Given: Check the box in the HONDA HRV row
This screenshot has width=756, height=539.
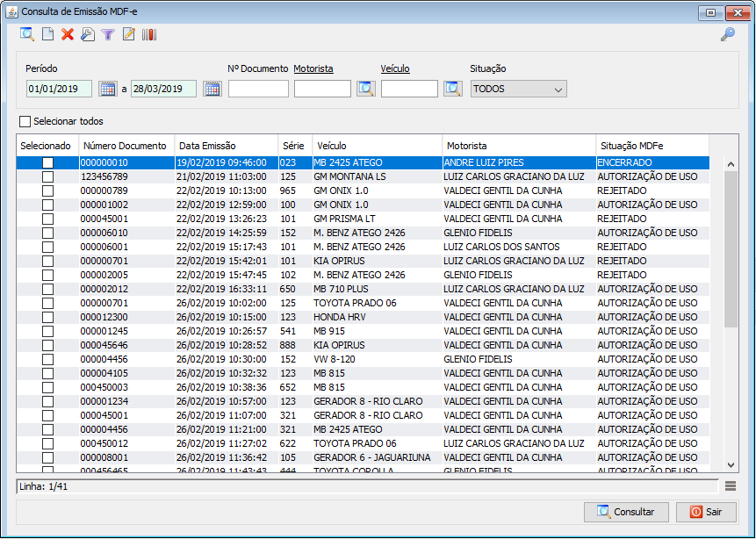Looking at the screenshot, I should point(47,317).
